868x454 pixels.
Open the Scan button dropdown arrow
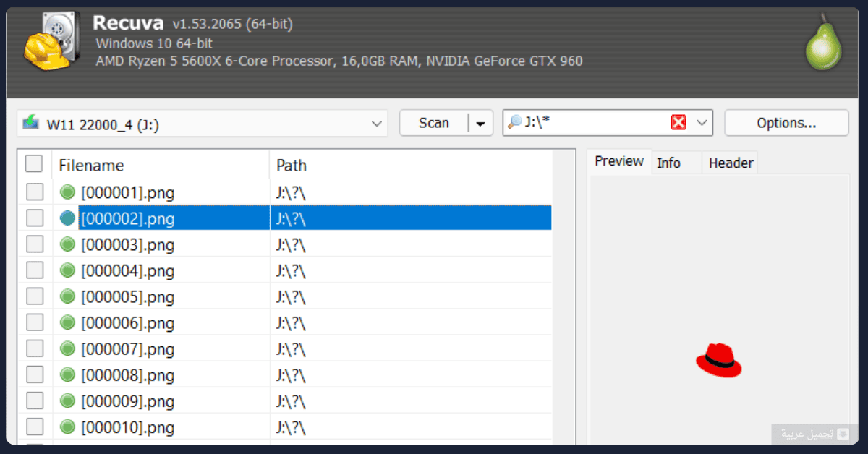pos(481,124)
